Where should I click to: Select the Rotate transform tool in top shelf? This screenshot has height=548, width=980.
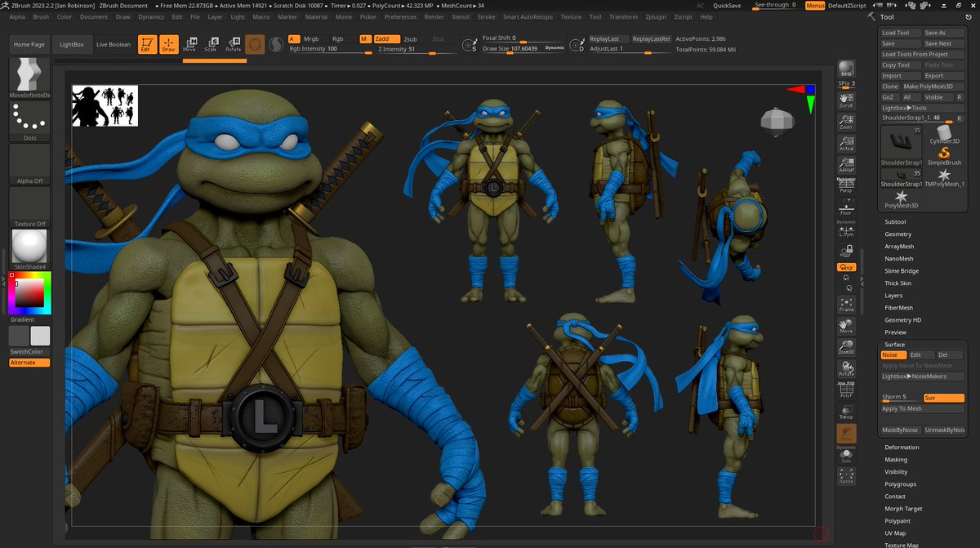pyautogui.click(x=233, y=45)
